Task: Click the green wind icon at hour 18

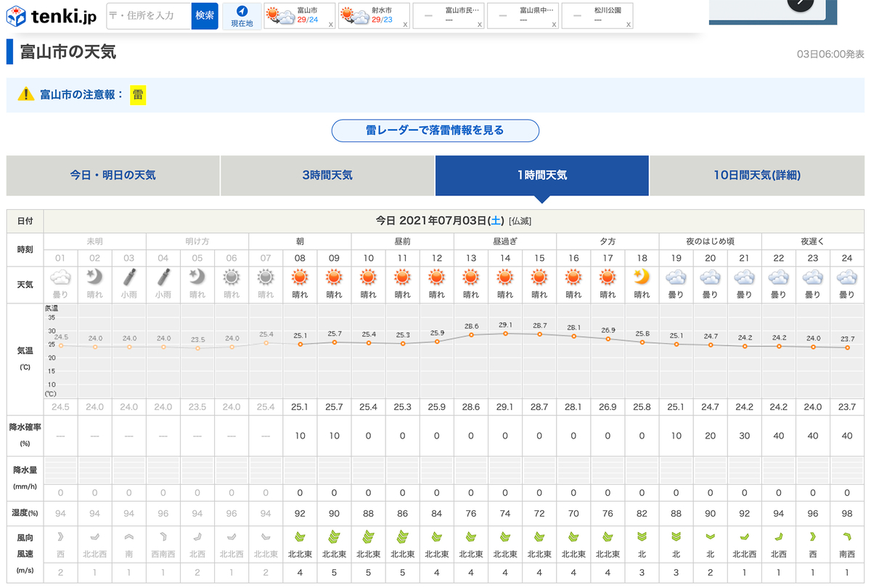Action: [x=642, y=536]
